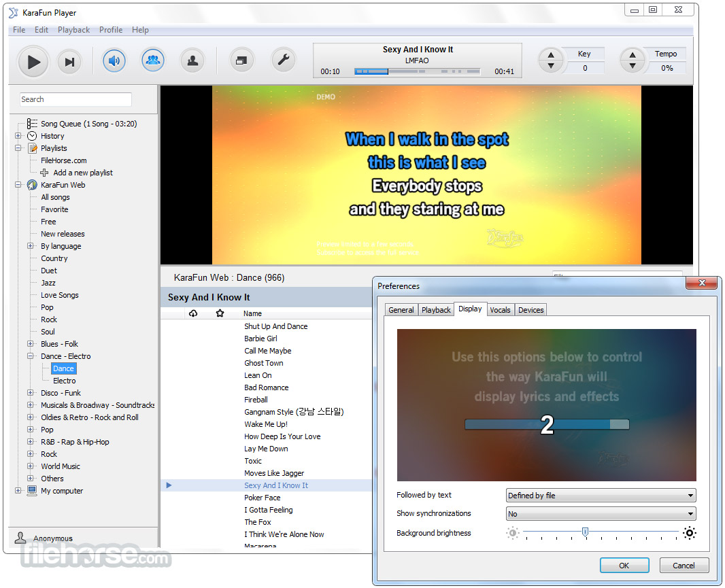Click the song progress bar
The image size is (725, 588).
pos(417,71)
